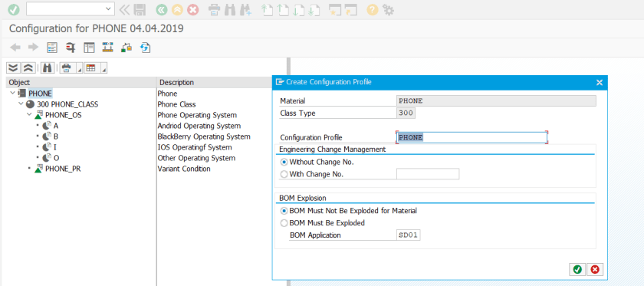Viewport: 644px width, 286px height.
Task: Select value A in the tree
Action: point(56,126)
